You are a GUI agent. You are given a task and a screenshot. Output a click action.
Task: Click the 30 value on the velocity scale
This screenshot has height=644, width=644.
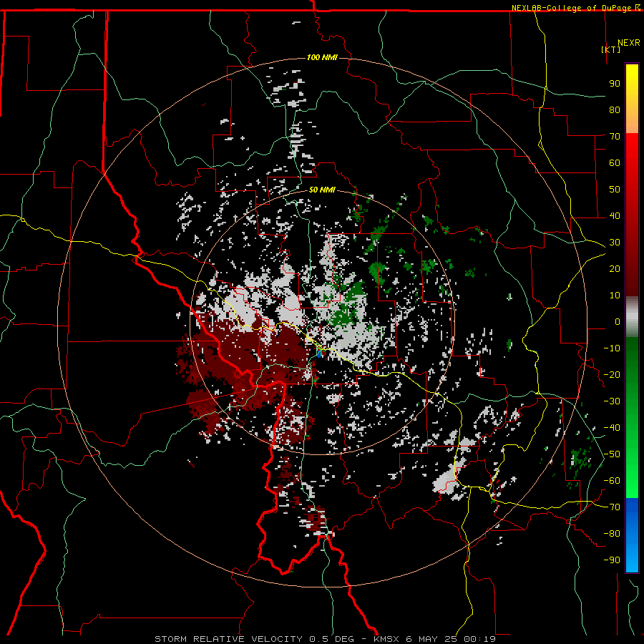point(615,243)
